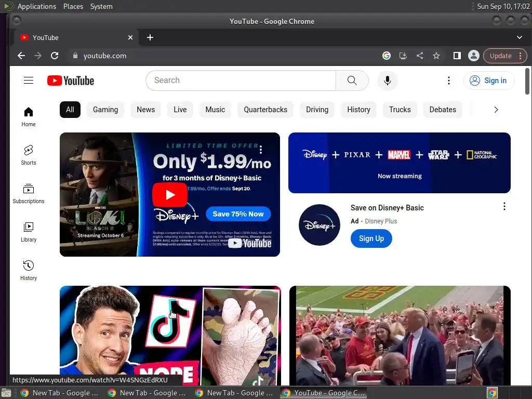Select the Music category chip
The image size is (532, 399).
pyautogui.click(x=215, y=110)
